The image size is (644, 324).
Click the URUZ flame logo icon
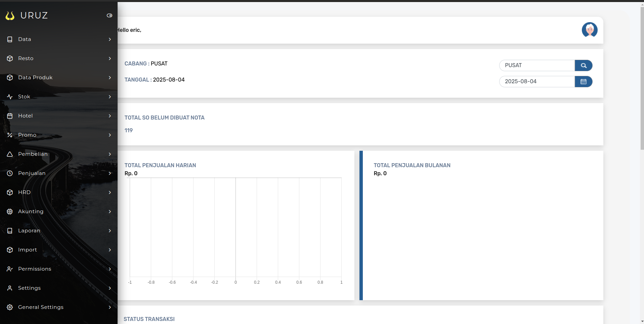10,15
